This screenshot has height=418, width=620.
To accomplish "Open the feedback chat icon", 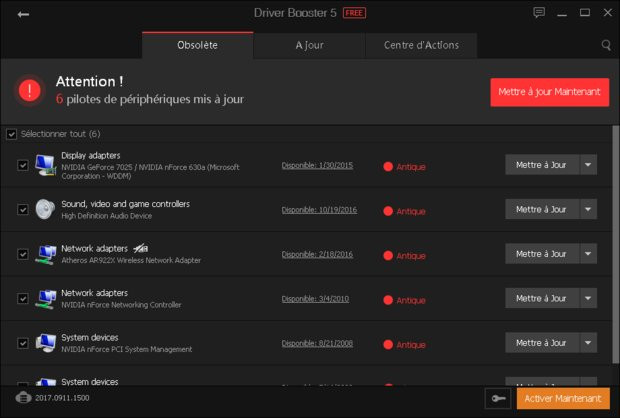I will pyautogui.click(x=539, y=13).
